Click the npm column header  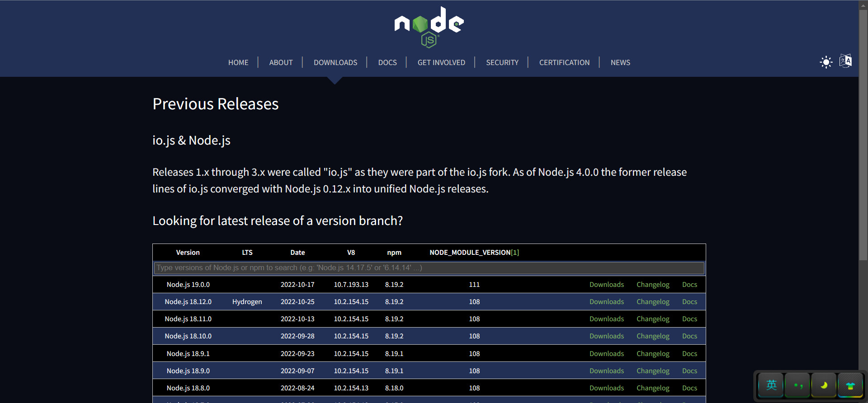click(394, 253)
